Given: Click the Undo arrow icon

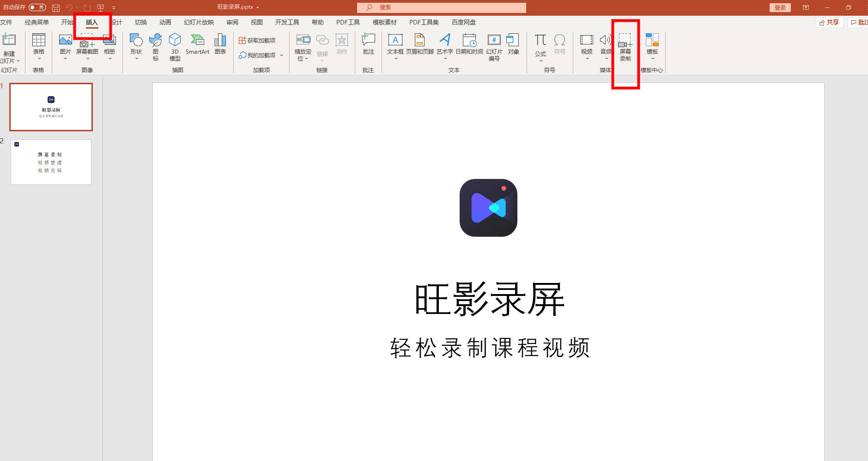Looking at the screenshot, I should (x=69, y=8).
